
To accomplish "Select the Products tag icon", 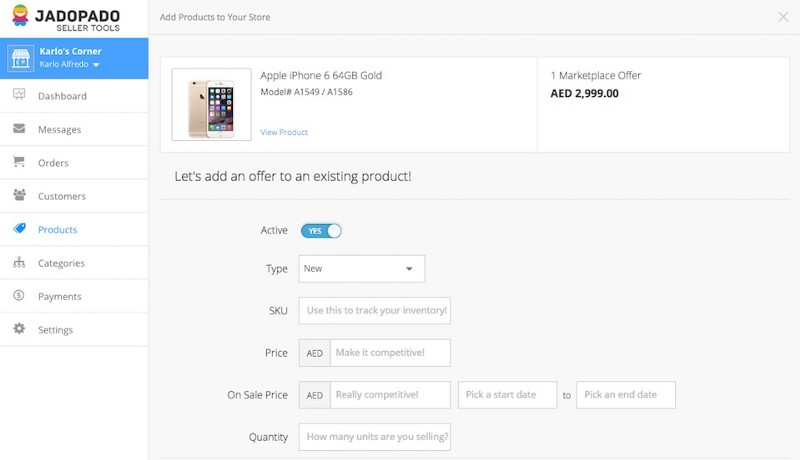I will [19, 228].
